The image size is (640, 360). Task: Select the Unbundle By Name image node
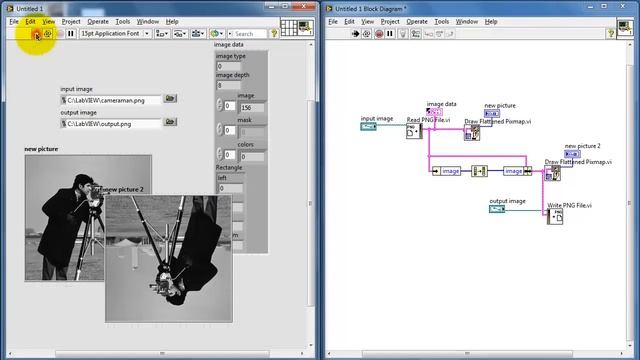pyautogui.click(x=447, y=171)
